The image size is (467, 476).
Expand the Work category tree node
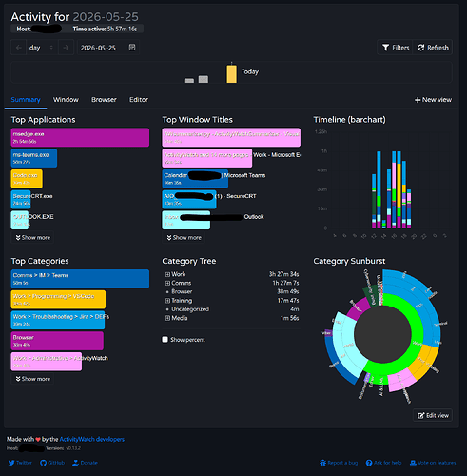click(167, 274)
